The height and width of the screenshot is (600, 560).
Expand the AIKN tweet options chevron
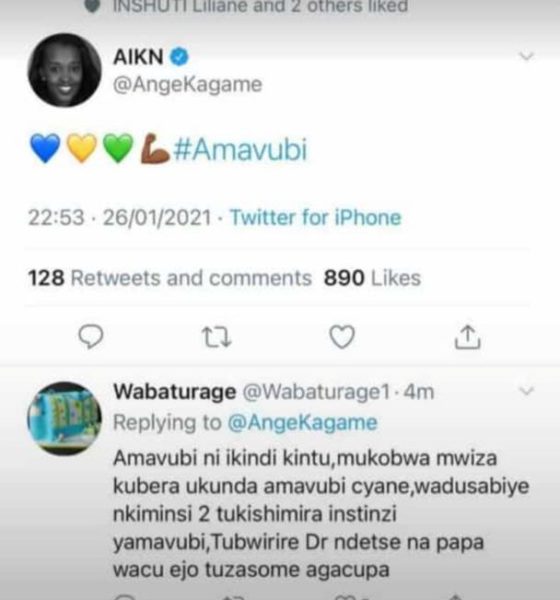(527, 57)
